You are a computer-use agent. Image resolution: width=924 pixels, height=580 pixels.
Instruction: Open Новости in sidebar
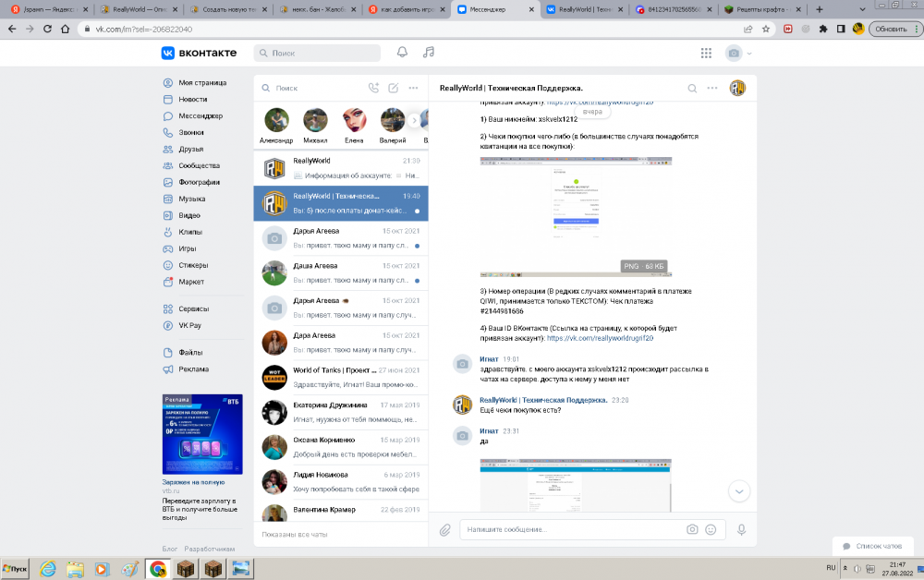tap(193, 100)
